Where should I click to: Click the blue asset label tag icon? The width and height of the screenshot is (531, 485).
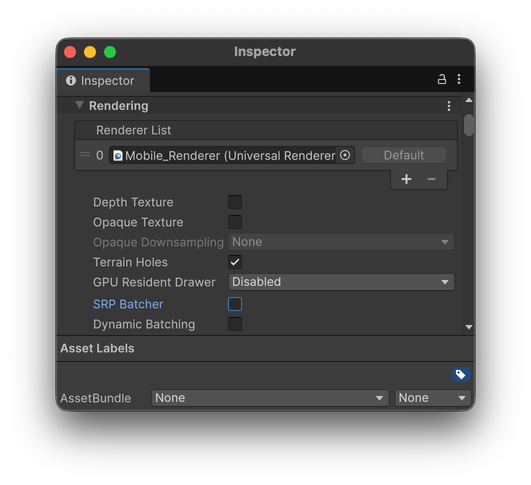click(x=460, y=374)
